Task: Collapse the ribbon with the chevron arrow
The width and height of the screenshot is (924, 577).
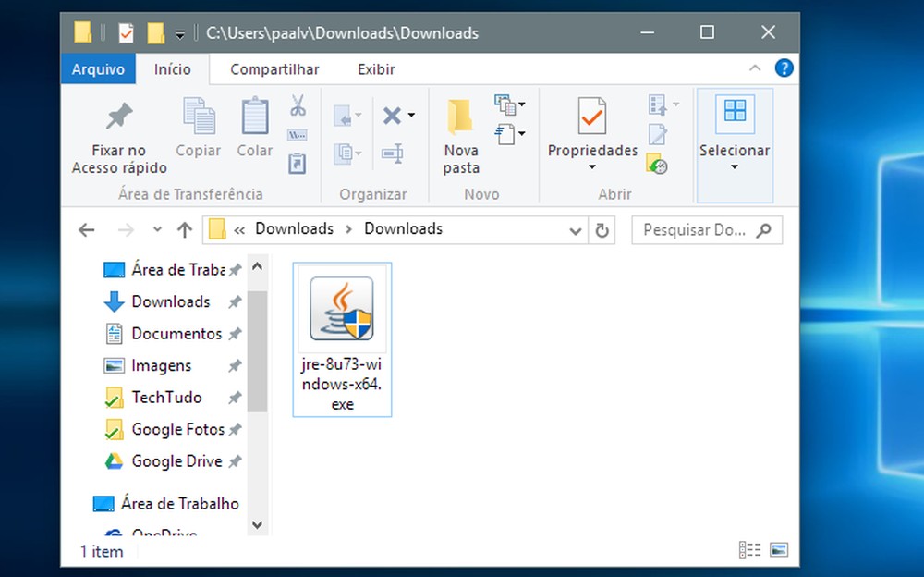Action: tap(755, 68)
